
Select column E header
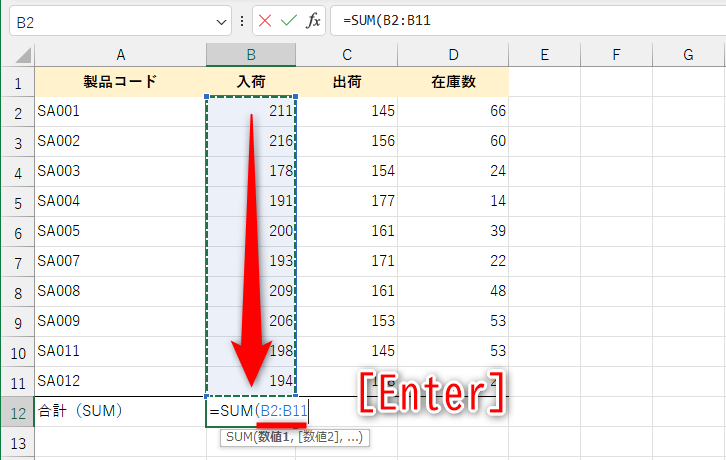(x=544, y=55)
